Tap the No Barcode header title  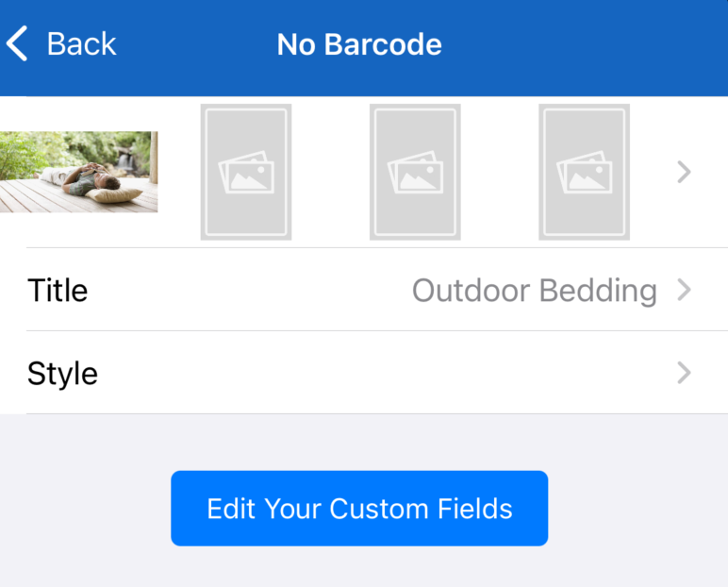(x=359, y=44)
